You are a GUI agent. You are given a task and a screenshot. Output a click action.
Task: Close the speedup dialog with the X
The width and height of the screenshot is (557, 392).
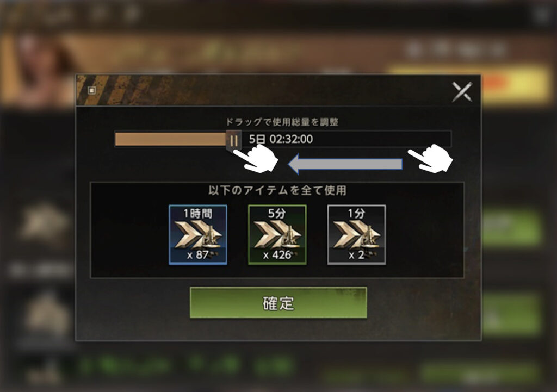pos(462,91)
